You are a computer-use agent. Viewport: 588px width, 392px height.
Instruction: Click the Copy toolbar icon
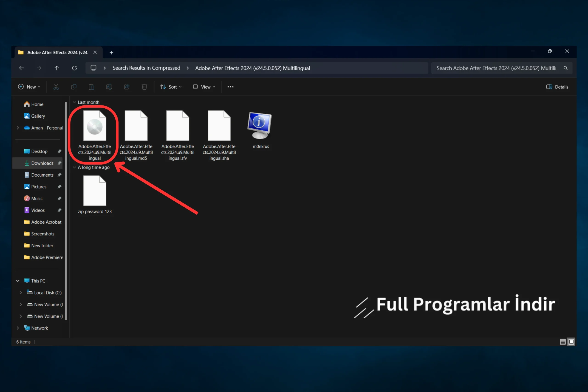[x=73, y=87]
